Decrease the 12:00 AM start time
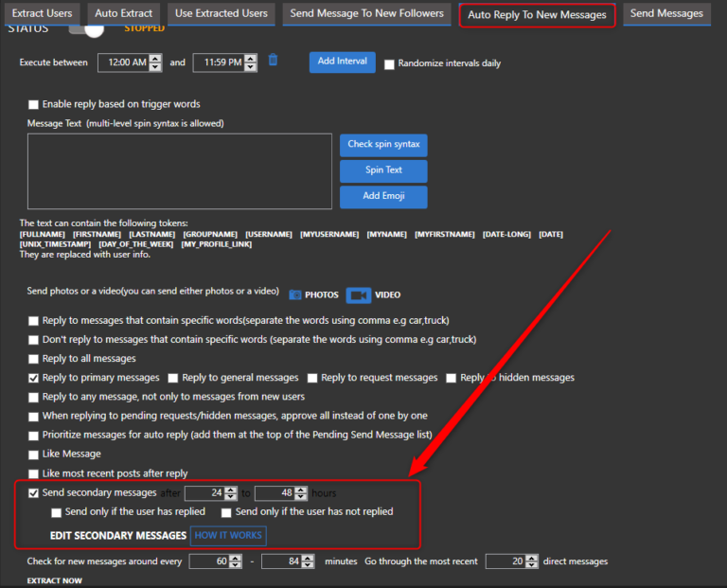 (x=156, y=67)
